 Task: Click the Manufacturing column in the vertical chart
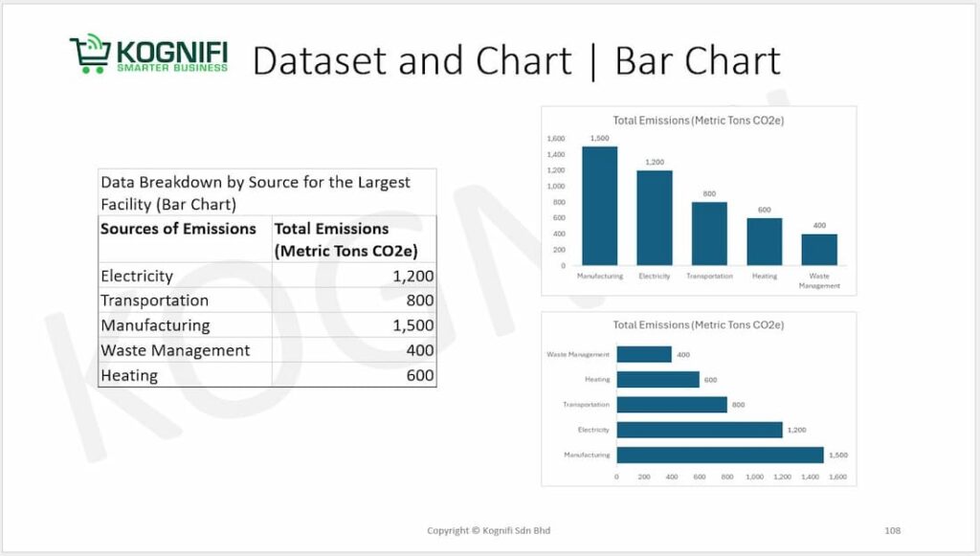(x=599, y=206)
